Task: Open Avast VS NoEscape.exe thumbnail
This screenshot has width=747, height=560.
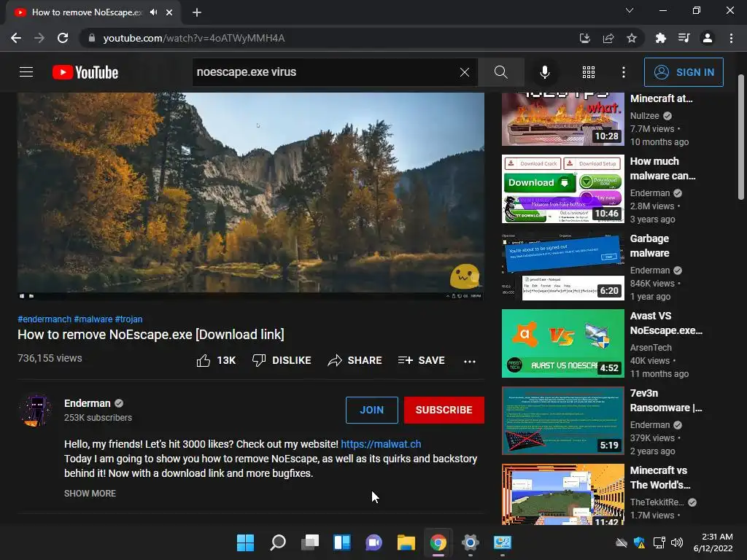Action: coord(562,343)
